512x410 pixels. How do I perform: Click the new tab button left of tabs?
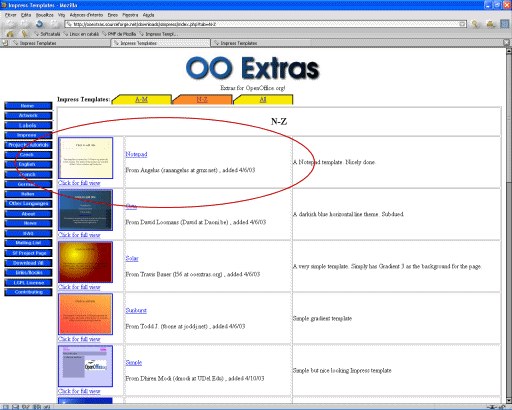coord(4,43)
